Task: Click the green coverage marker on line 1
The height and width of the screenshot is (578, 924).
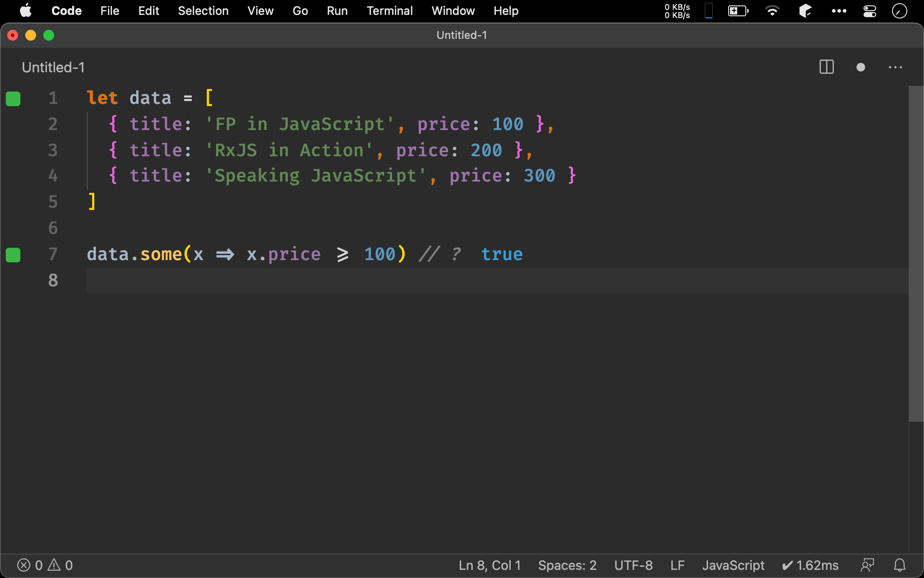Action: pyautogui.click(x=13, y=98)
